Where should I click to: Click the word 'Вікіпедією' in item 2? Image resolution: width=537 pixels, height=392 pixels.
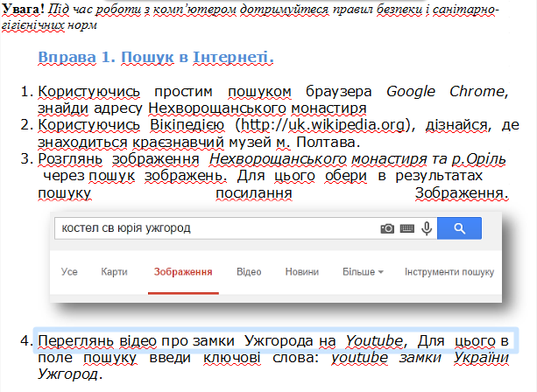pos(187,125)
